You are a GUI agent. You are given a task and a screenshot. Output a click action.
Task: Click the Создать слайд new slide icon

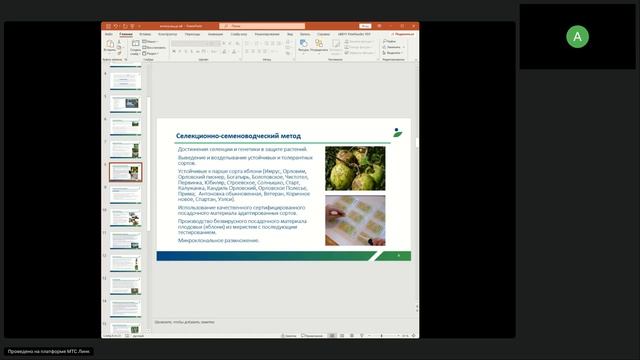click(136, 44)
